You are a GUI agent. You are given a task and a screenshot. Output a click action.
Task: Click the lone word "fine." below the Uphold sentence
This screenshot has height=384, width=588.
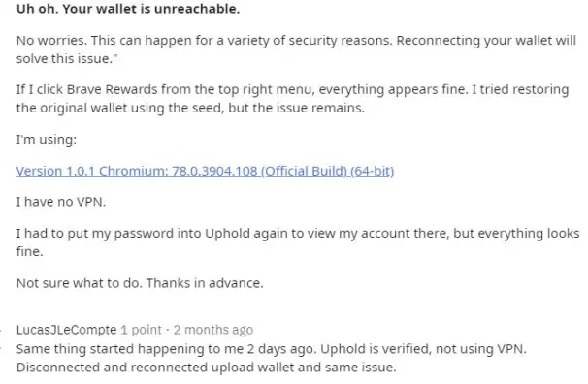point(30,251)
